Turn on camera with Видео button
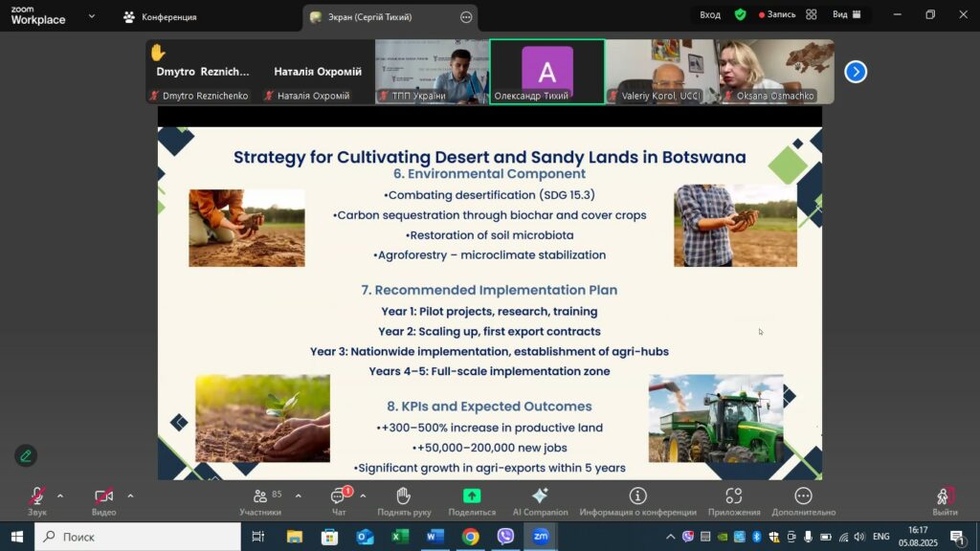The width and height of the screenshot is (980, 551). pyautogui.click(x=103, y=497)
